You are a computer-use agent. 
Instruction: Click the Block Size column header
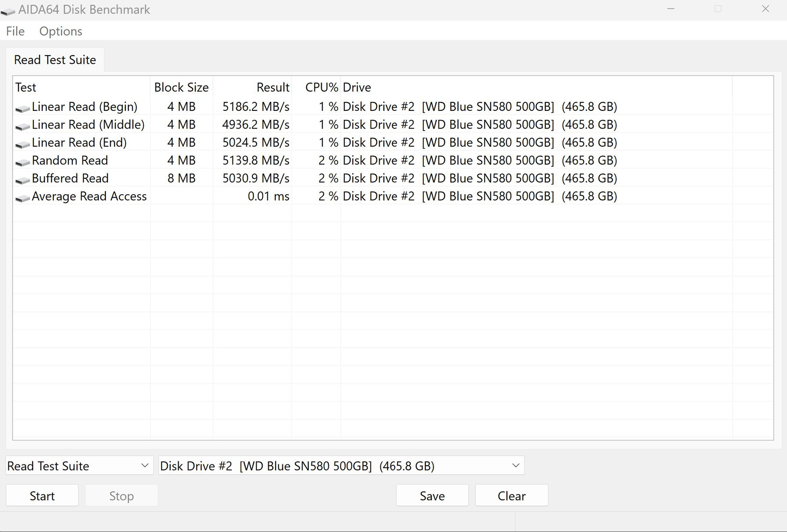181,87
